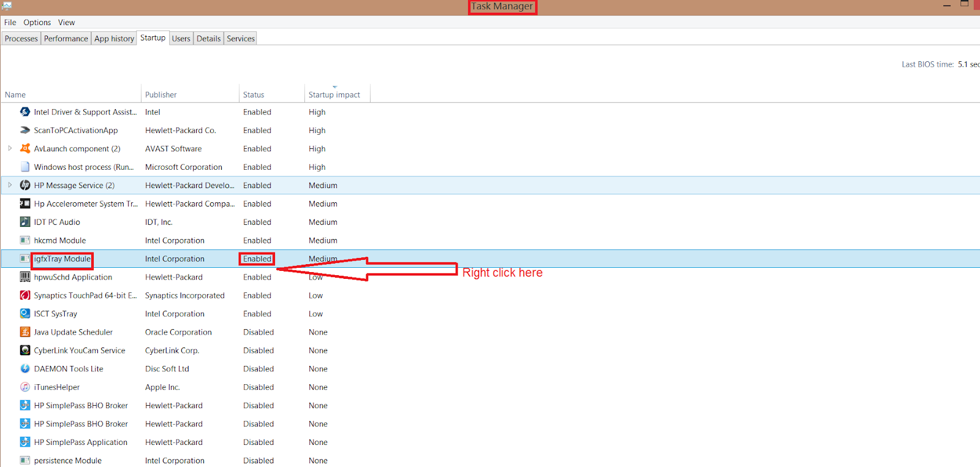This screenshot has height=467, width=980.
Task: Select the iTunesHelper entry
Action: point(57,387)
